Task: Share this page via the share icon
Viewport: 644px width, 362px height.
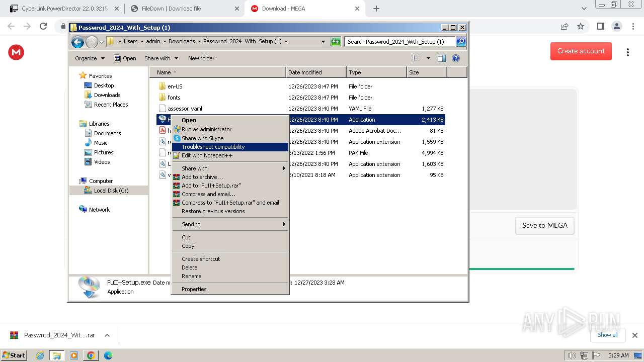Action: 565,26
